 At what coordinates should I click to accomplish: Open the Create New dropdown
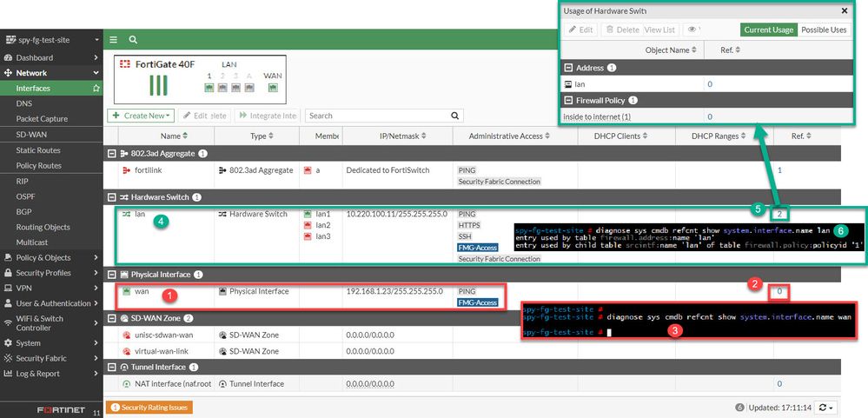(141, 116)
